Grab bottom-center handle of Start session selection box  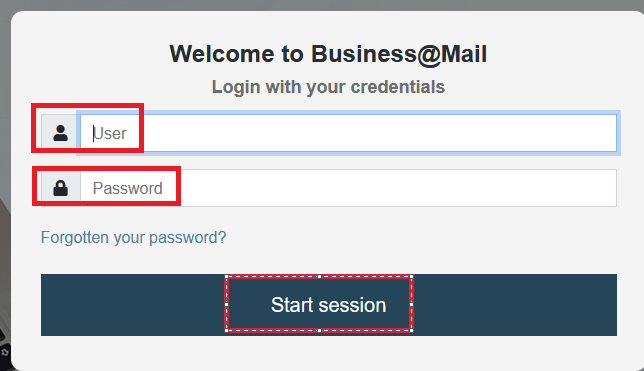coord(320,330)
